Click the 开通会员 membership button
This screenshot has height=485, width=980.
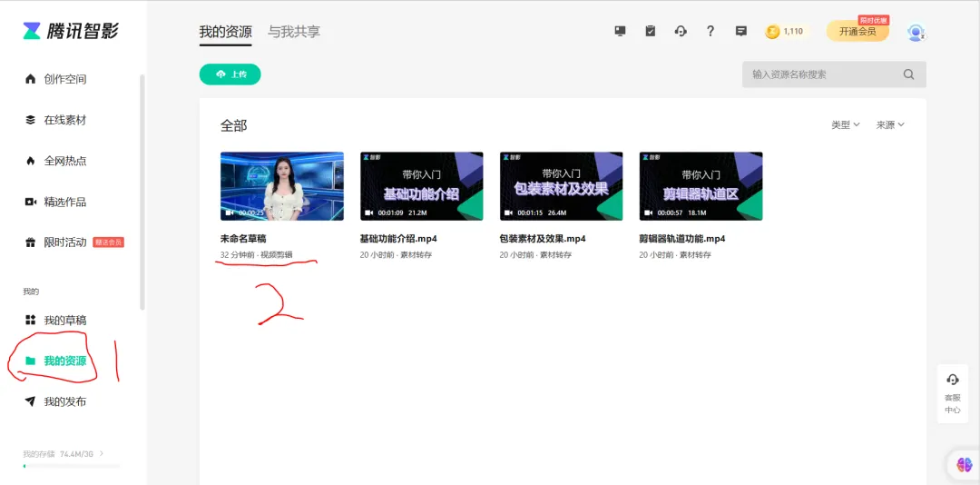tap(857, 32)
